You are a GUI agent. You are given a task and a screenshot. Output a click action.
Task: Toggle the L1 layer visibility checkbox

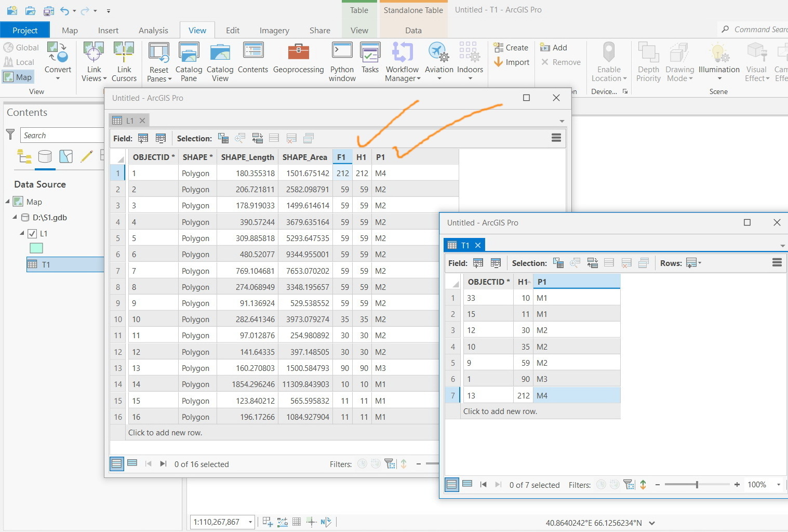coord(32,233)
